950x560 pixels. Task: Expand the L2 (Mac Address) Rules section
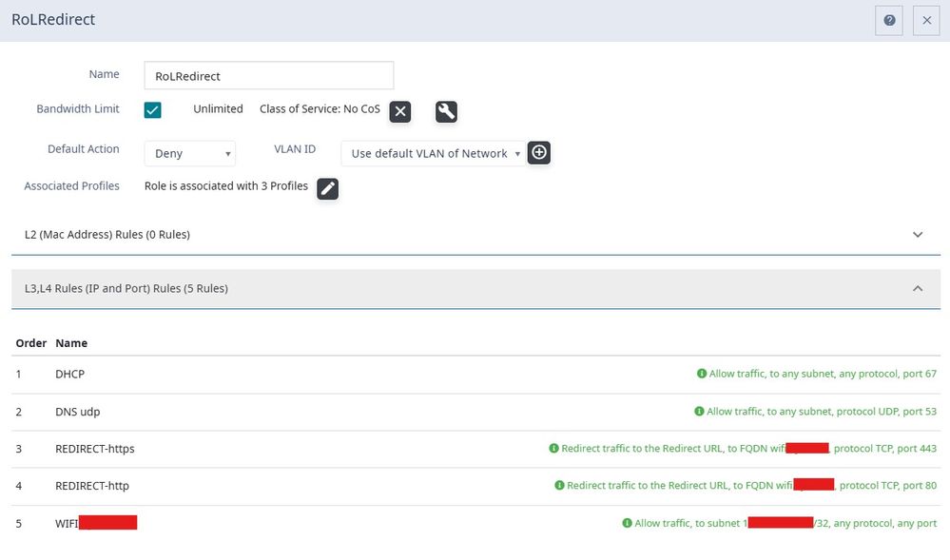click(918, 235)
